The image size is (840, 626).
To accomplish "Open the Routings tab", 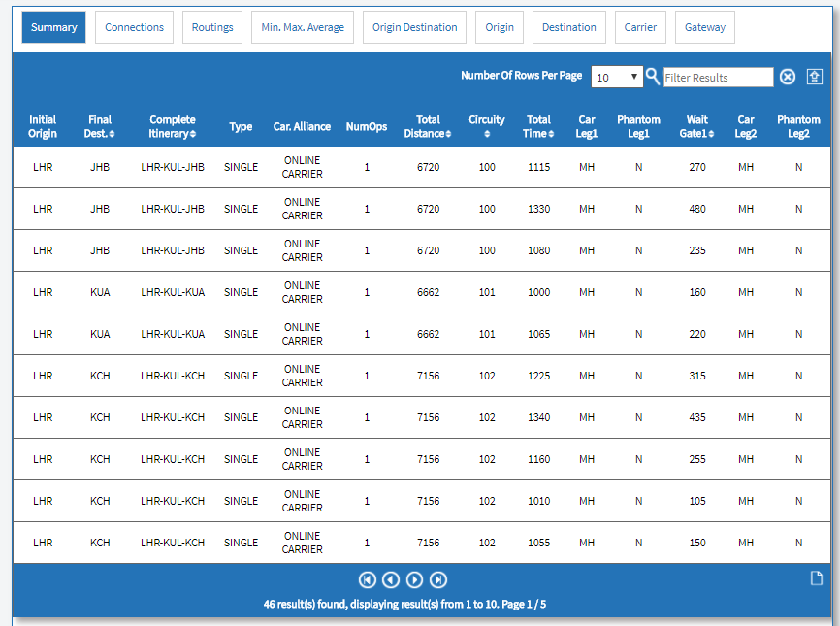I will 212,27.
